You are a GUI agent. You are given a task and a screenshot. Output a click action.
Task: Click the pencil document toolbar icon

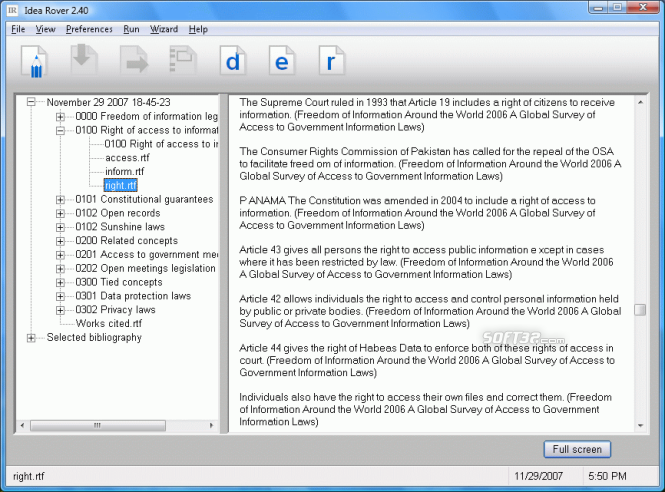(35, 62)
